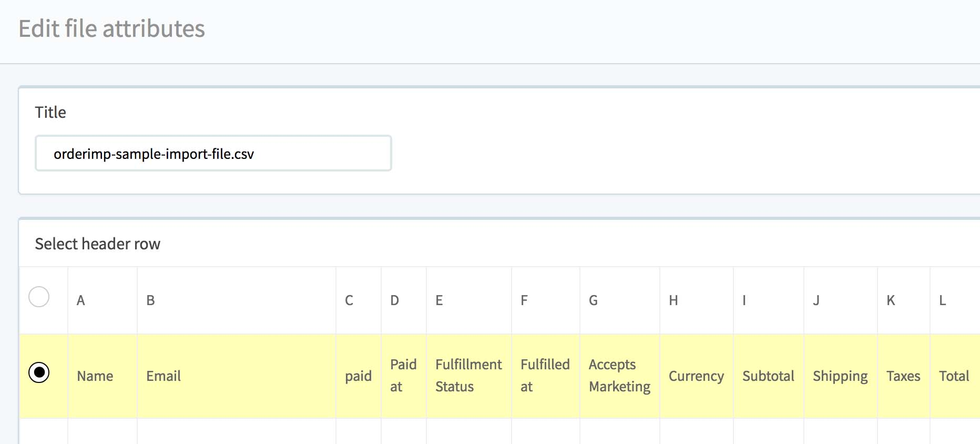Click column letter 'F' cell
This screenshot has width=980, height=444.
[x=546, y=300]
